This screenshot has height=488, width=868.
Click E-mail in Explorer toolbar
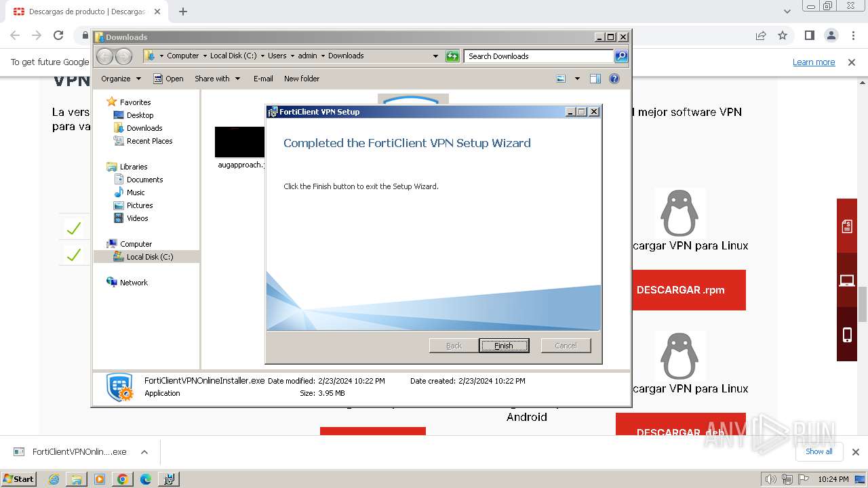263,79
